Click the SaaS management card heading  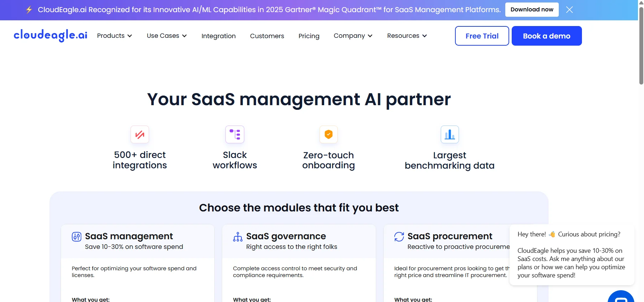point(129,236)
